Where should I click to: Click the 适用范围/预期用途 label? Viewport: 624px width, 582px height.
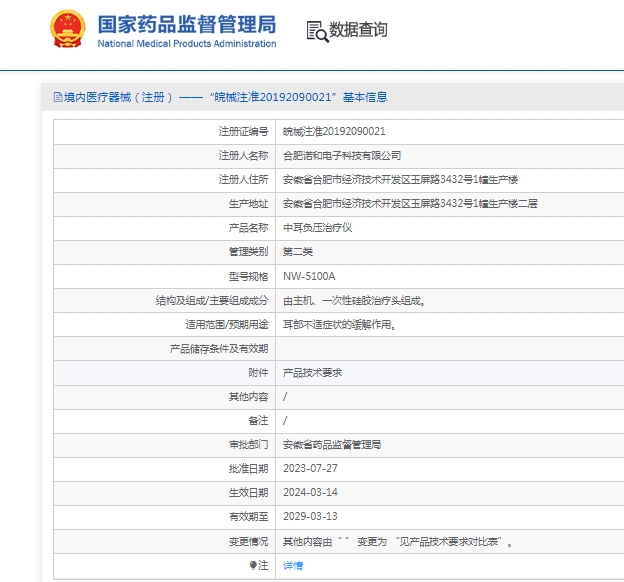pos(227,324)
